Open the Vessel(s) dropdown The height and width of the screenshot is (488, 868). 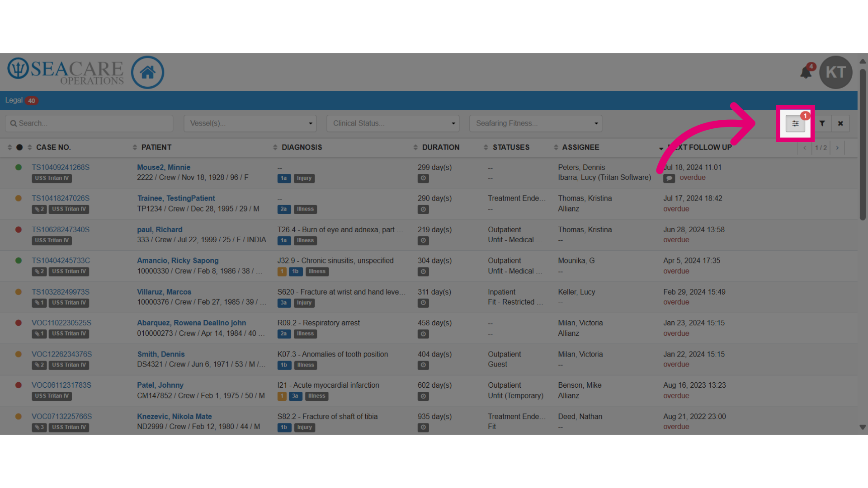point(250,123)
